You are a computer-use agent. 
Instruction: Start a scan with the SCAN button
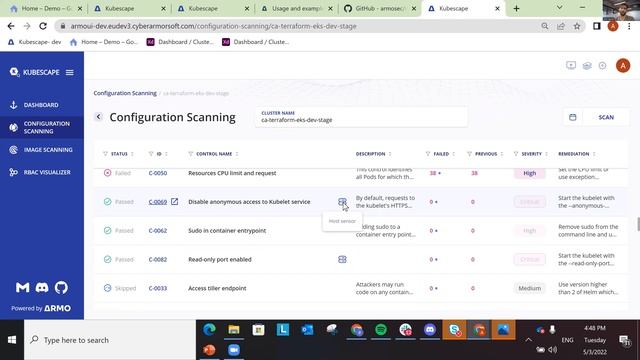click(606, 117)
